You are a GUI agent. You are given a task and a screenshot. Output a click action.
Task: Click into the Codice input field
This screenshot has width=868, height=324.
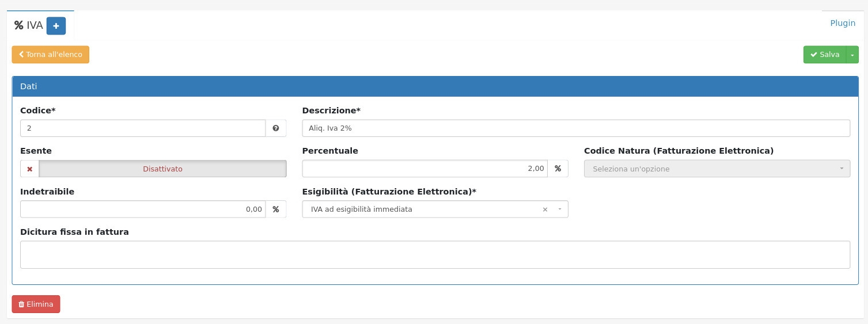[142, 128]
